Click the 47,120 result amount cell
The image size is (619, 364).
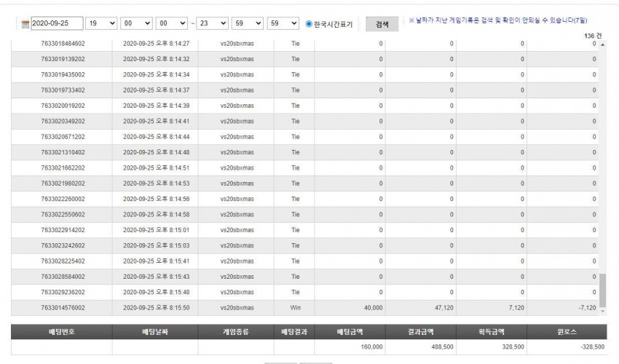point(444,308)
